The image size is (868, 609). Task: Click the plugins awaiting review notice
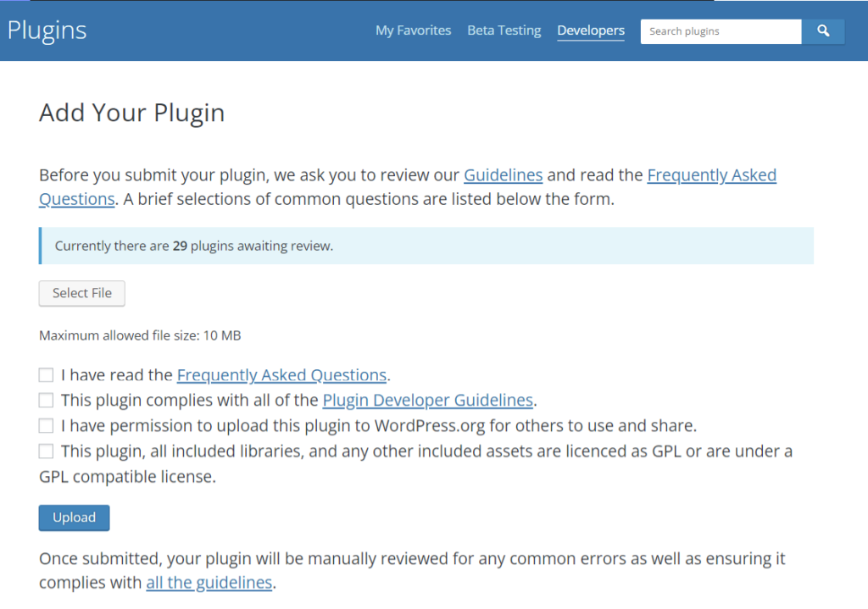click(426, 246)
